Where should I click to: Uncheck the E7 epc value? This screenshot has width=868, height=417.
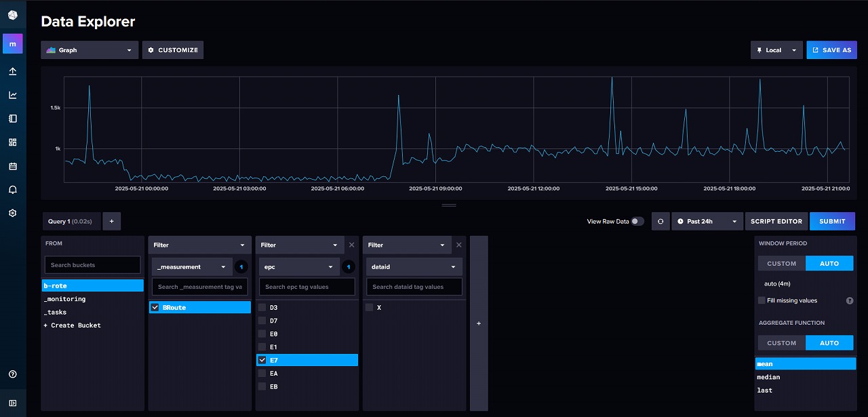click(x=262, y=360)
